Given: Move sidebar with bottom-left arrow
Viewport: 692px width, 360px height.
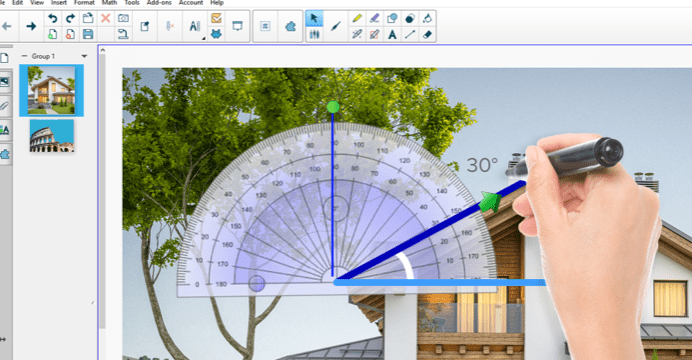Looking at the screenshot, I should tap(3, 339).
